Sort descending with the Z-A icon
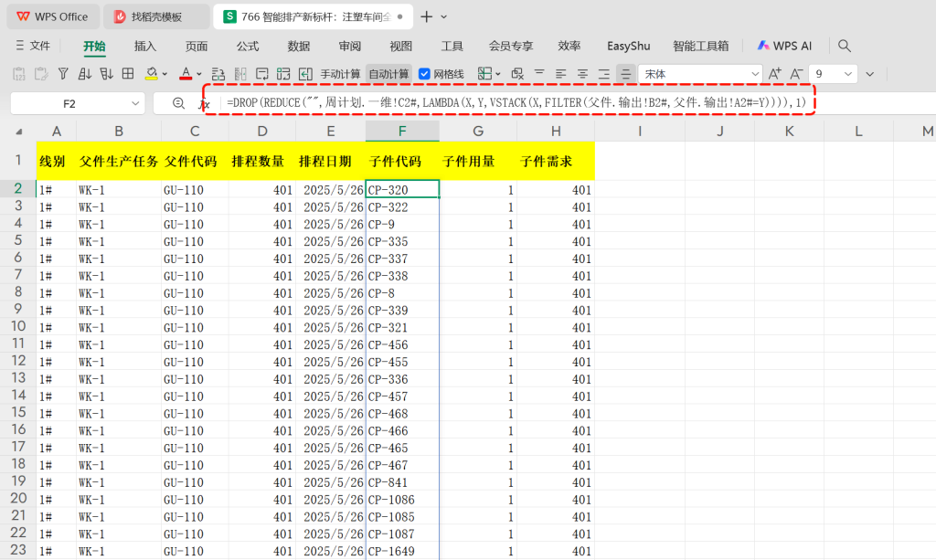936x560 pixels. (x=106, y=74)
